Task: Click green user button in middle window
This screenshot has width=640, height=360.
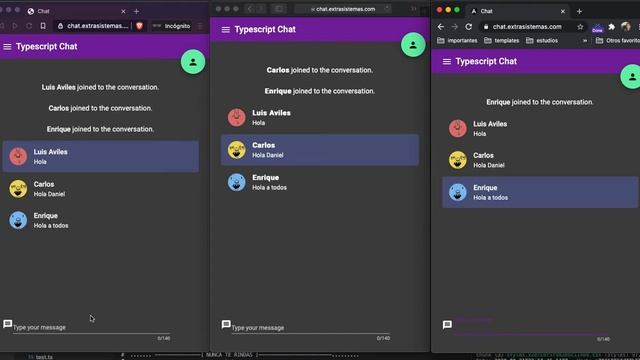Action: (413, 45)
